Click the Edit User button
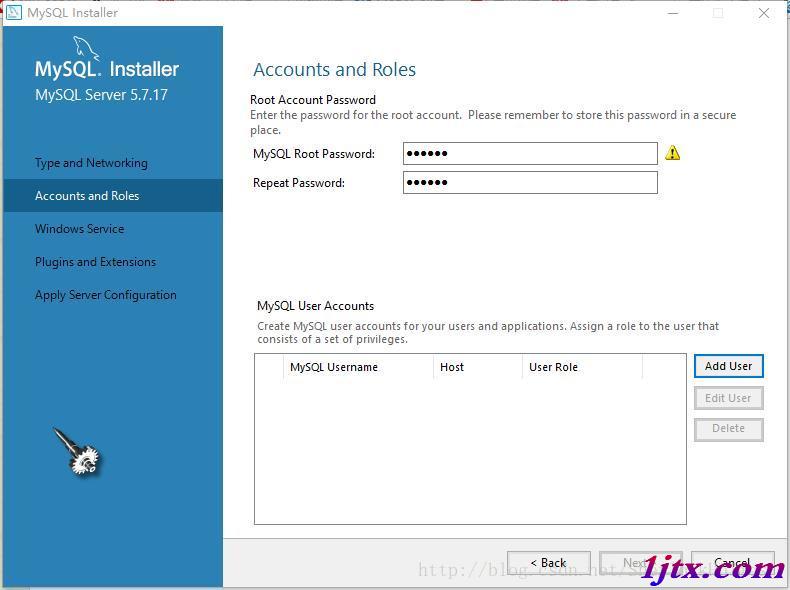790x590 pixels. coord(729,398)
